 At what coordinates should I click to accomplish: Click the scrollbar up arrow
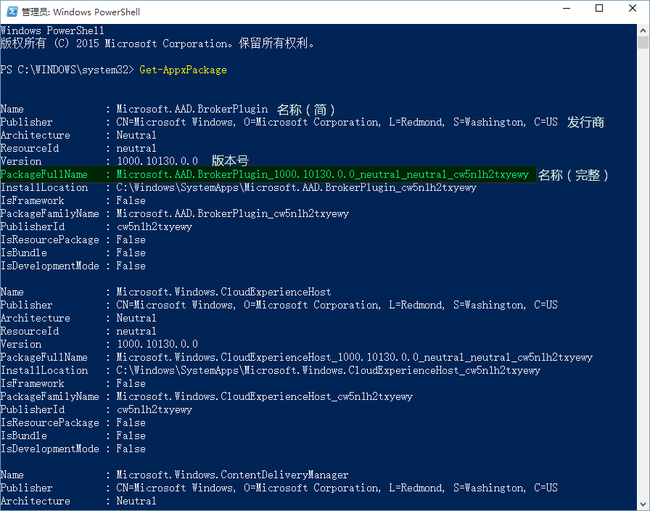(x=643, y=30)
